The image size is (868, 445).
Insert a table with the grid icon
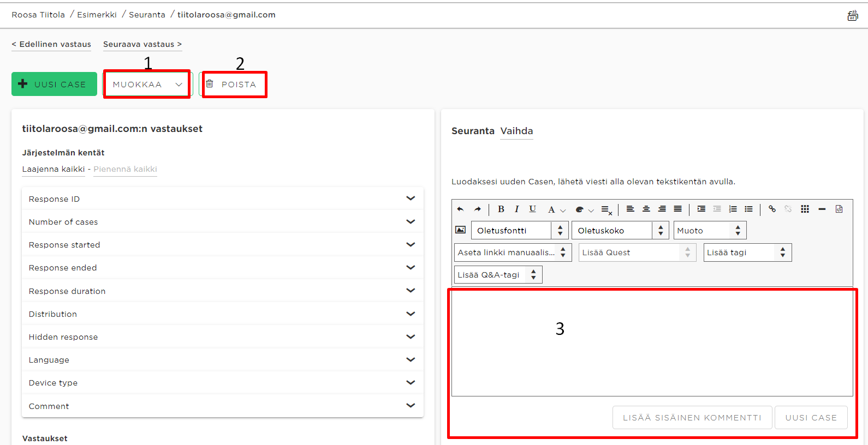point(805,209)
